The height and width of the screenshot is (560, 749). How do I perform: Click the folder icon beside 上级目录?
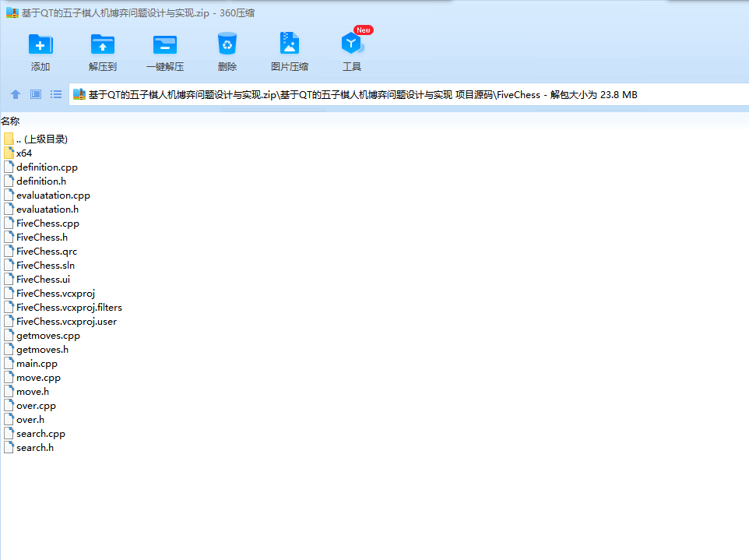point(9,139)
